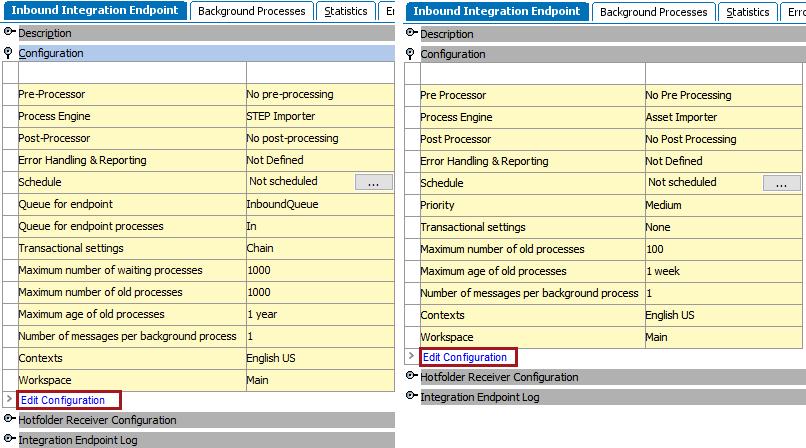Select the STEP Importer process engine value
This screenshot has width=806, height=448.
pos(281,116)
